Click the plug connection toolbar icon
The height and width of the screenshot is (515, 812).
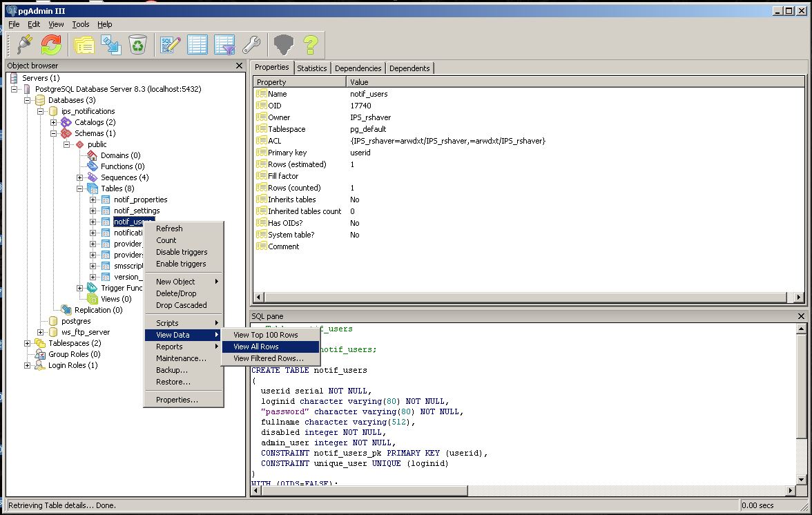(x=24, y=45)
